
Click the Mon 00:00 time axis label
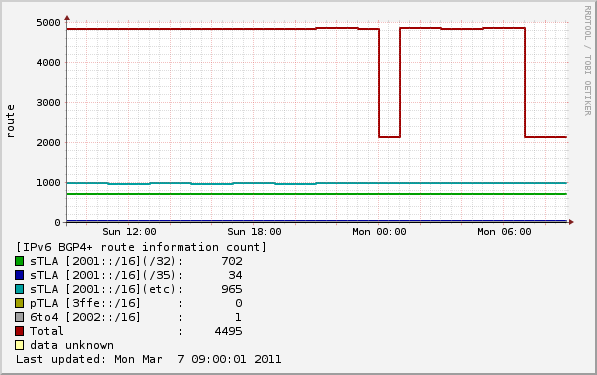[x=379, y=232]
